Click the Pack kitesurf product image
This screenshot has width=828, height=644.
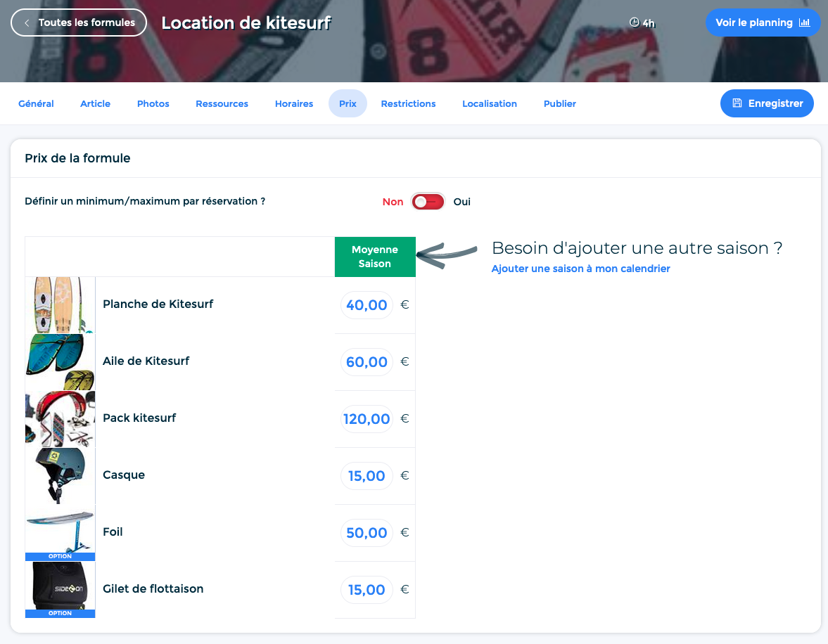pos(60,419)
